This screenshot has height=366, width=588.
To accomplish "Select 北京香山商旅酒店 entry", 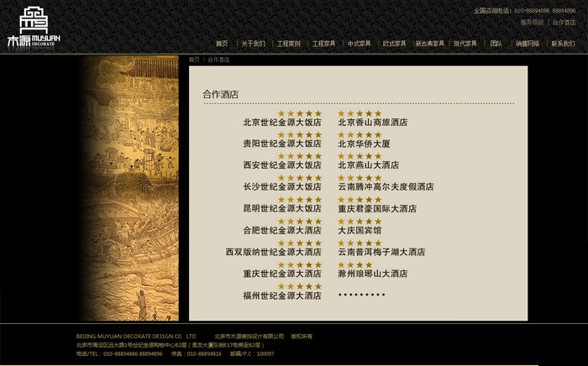I will point(373,122).
